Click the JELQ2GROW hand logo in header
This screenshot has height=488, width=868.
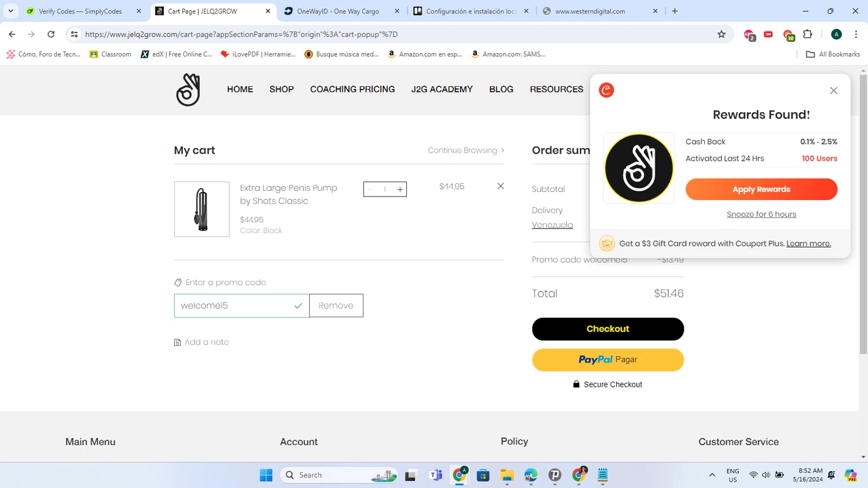[188, 90]
